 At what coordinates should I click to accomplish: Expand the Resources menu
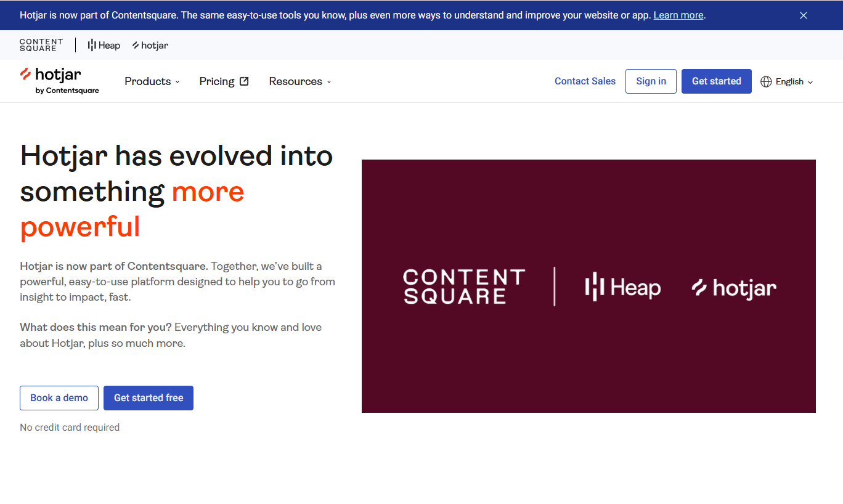click(x=300, y=81)
